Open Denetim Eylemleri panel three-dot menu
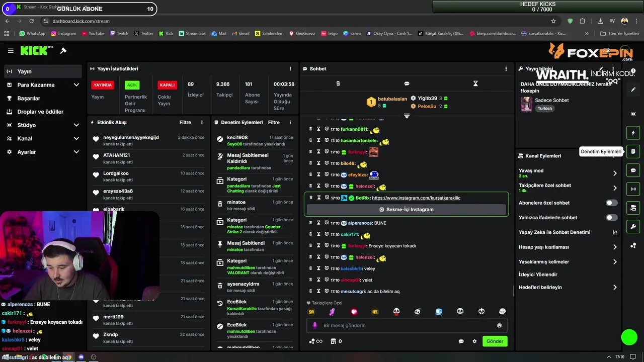 (290, 123)
